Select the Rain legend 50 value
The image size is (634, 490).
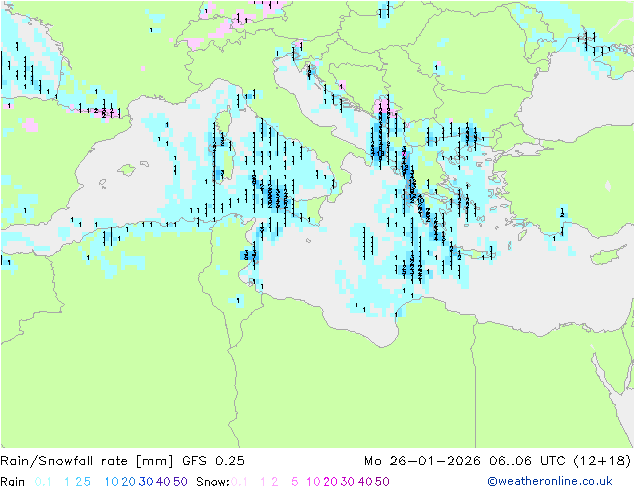180,482
